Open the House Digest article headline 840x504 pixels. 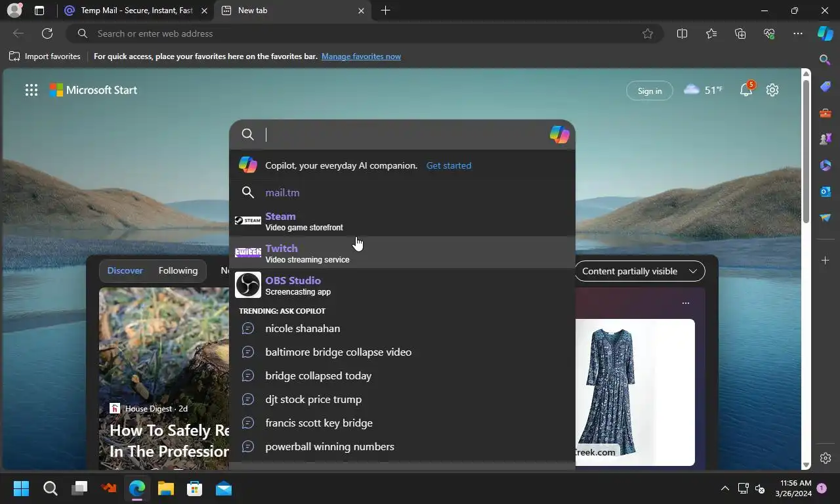pos(169,441)
